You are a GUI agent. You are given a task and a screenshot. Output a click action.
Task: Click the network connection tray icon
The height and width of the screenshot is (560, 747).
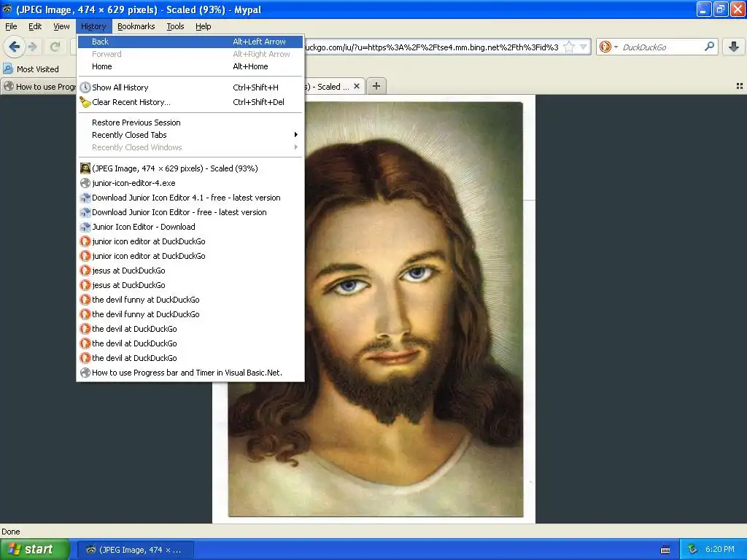[x=692, y=550]
